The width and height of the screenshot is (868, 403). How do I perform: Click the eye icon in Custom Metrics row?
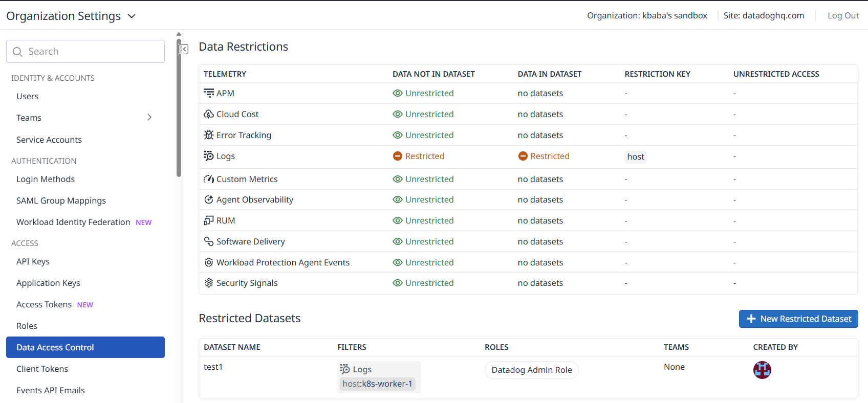[x=398, y=179]
